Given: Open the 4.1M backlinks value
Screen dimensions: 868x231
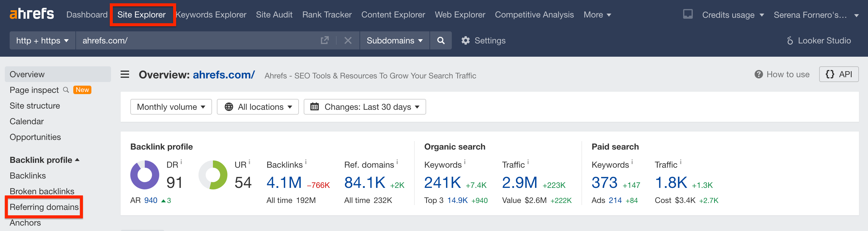Looking at the screenshot, I should [x=284, y=182].
